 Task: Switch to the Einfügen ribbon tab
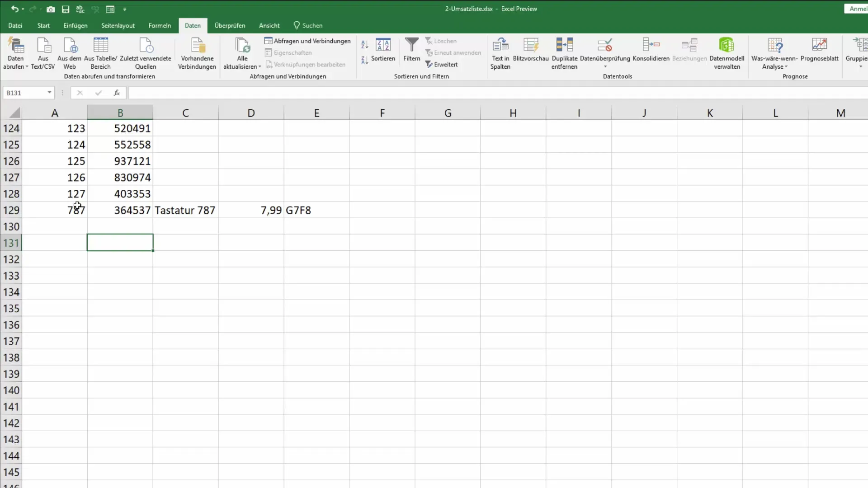75,26
